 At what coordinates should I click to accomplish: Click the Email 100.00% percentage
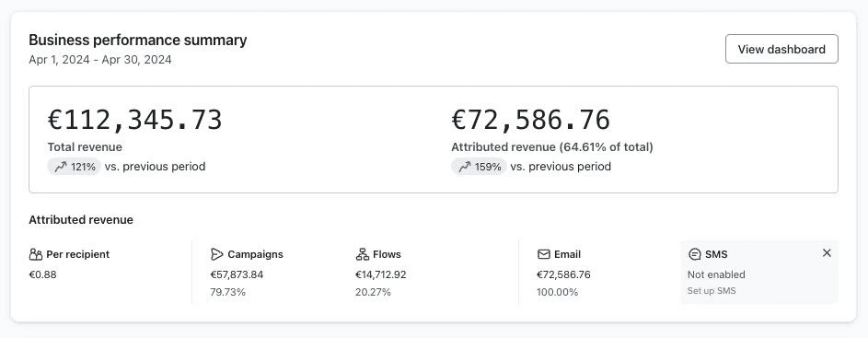point(558,292)
